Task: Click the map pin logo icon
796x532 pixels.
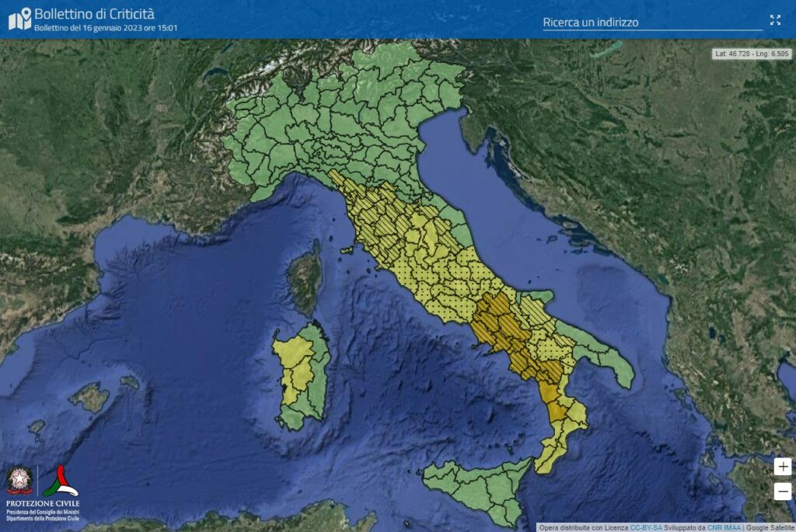Action: coord(19,19)
